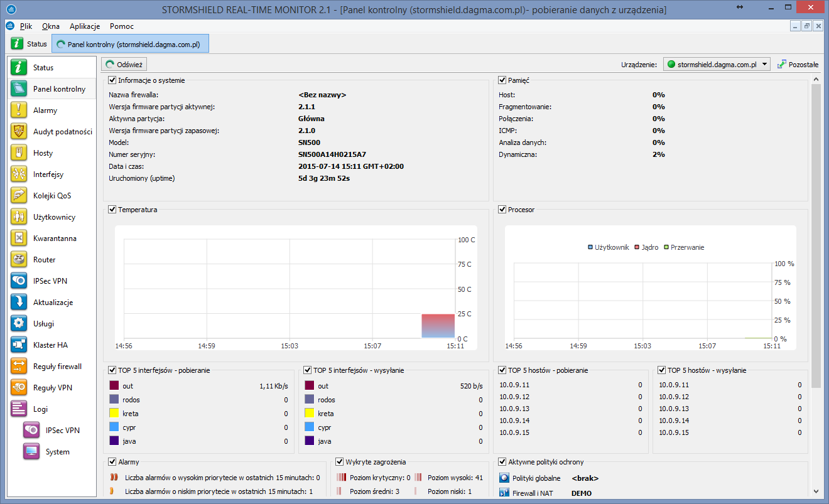Click the high priority alarms icon
Viewport: 829px width, 504px height.
[x=114, y=478]
